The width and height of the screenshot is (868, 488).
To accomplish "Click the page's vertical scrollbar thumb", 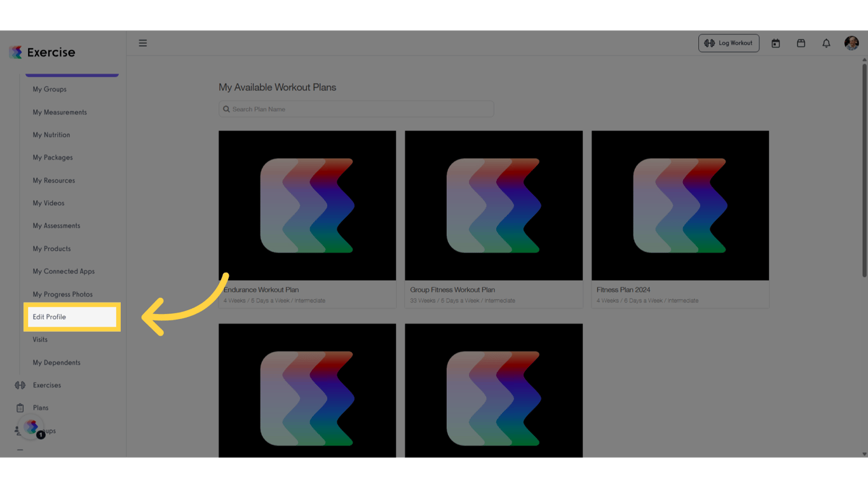I will [x=864, y=170].
